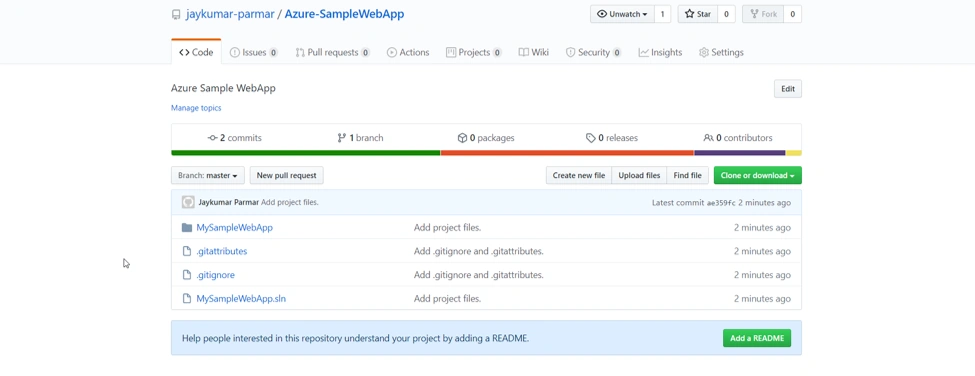975x376 pixels.
Task: Open the 0 packages link
Action: pyautogui.click(x=486, y=138)
